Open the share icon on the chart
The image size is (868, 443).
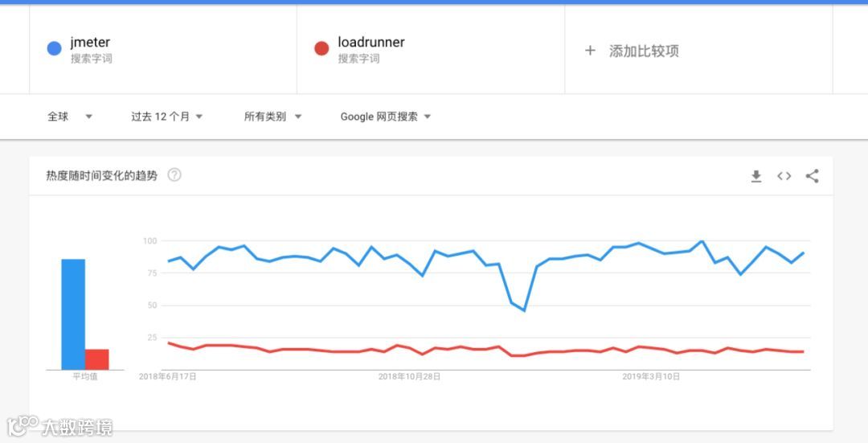812,176
